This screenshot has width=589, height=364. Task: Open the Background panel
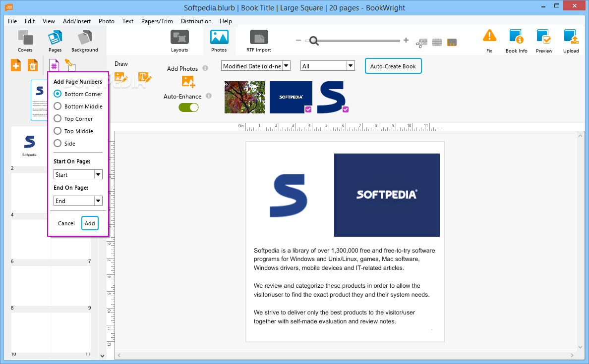[84, 41]
